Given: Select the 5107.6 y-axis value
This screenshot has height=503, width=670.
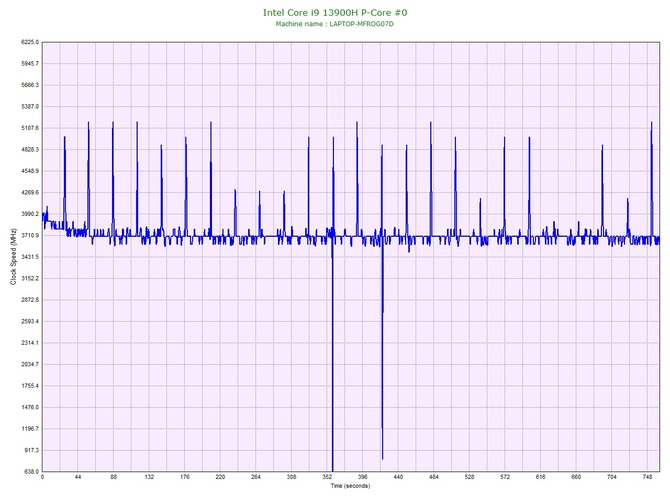Looking at the screenshot, I should point(30,128).
